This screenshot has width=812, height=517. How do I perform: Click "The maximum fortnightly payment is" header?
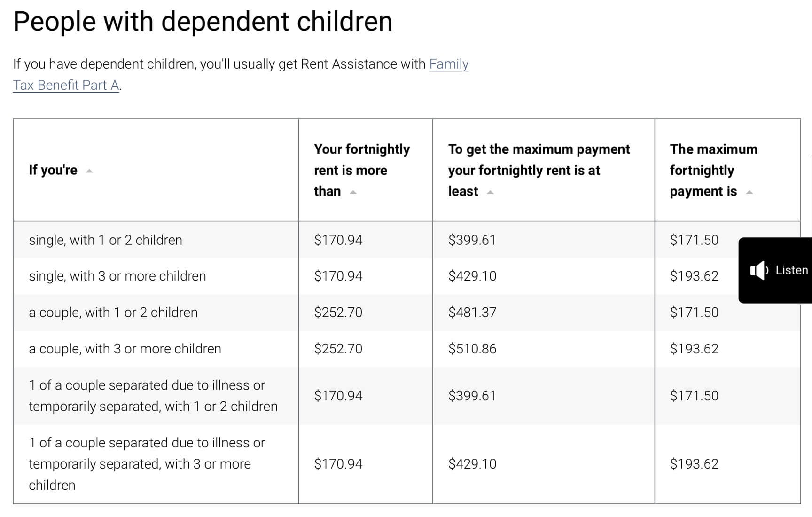[713, 170]
